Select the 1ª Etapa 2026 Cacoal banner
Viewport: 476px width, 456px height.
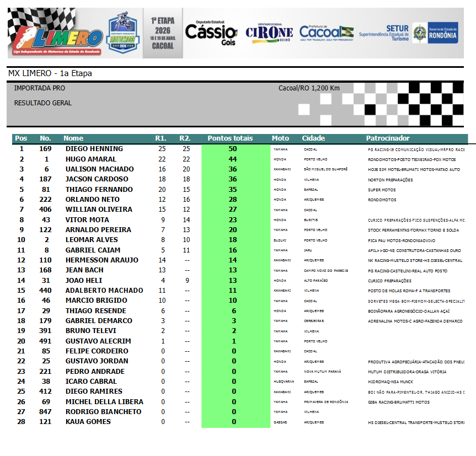click(162, 33)
